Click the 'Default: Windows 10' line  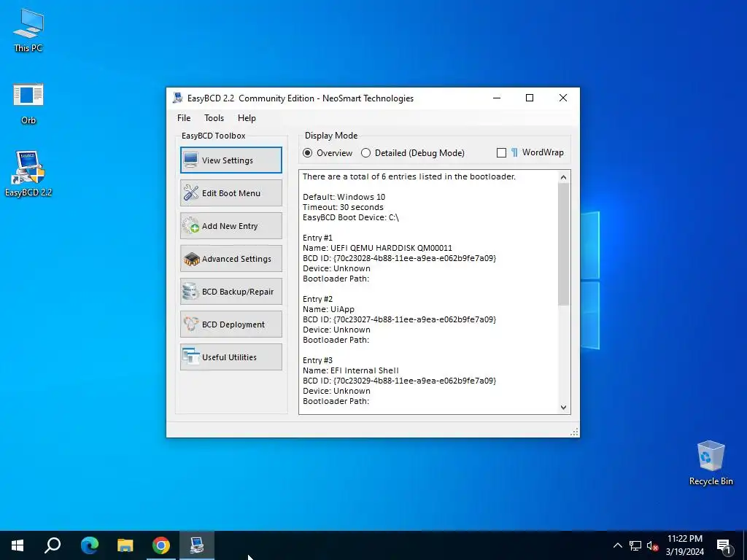(x=344, y=197)
